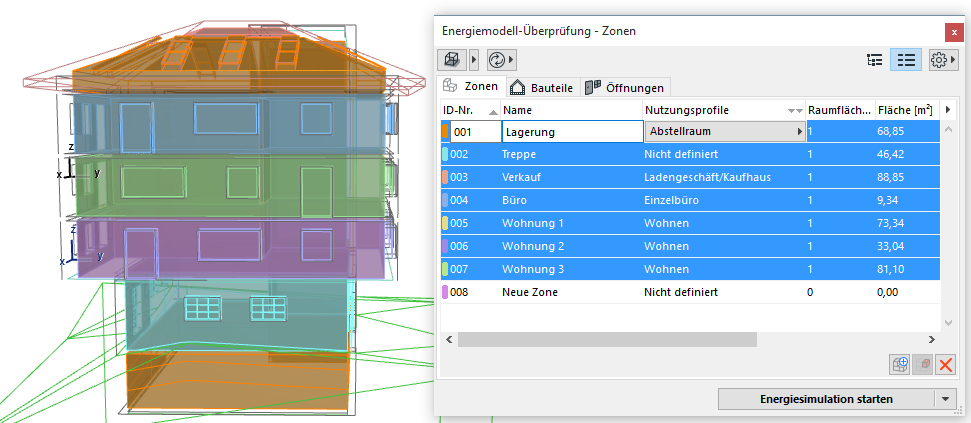971x423 pixels.
Task: Select the Verkauf zone row
Action: tap(690, 177)
